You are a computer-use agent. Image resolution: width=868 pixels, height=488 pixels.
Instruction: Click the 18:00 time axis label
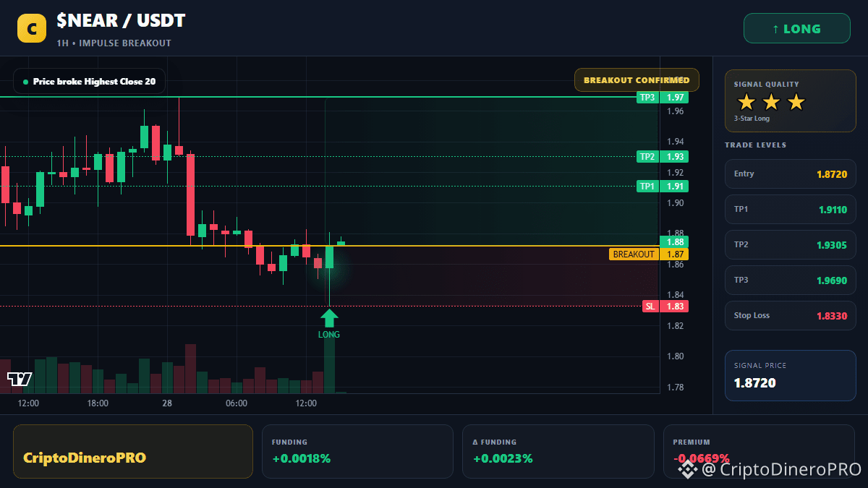pyautogui.click(x=98, y=403)
